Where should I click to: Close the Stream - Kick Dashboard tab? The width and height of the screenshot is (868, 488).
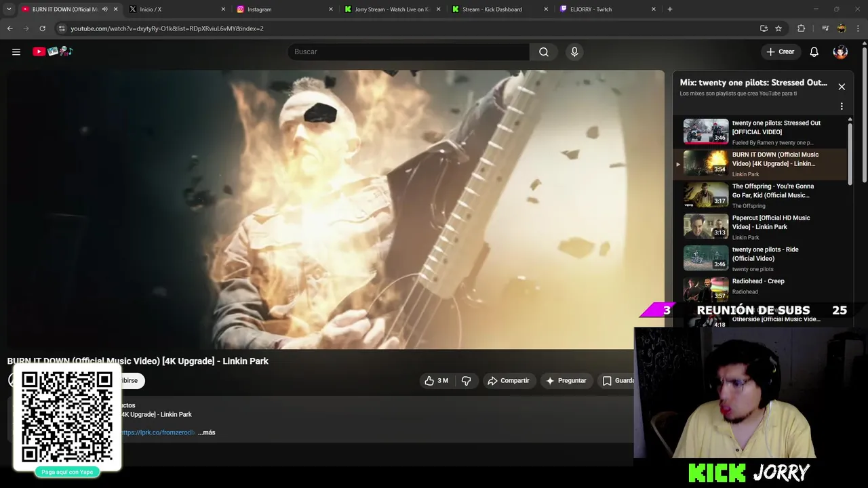(546, 9)
